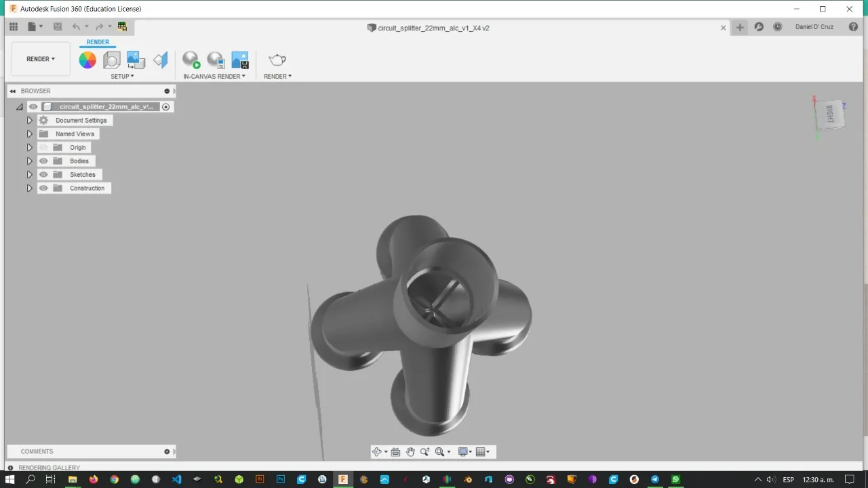Open the Job Status clock icon
Screen dimensions: 868x488
[x=778, y=27]
